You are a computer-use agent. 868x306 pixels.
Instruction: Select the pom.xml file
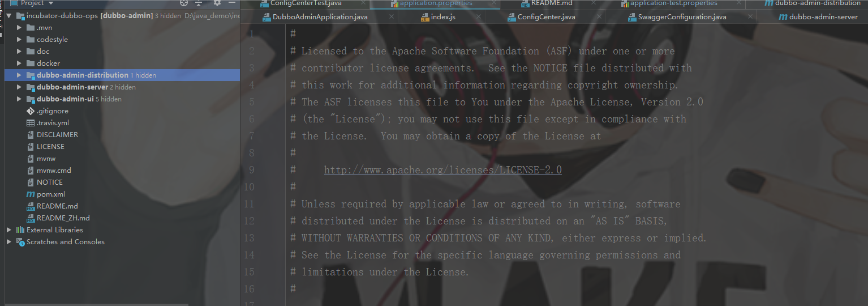click(51, 194)
